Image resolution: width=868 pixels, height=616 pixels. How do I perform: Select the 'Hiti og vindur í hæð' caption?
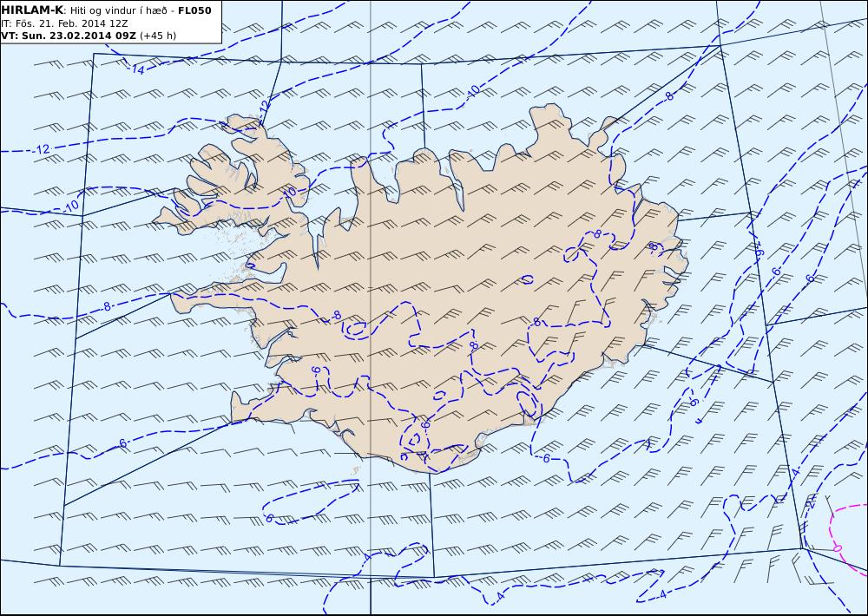(118, 10)
